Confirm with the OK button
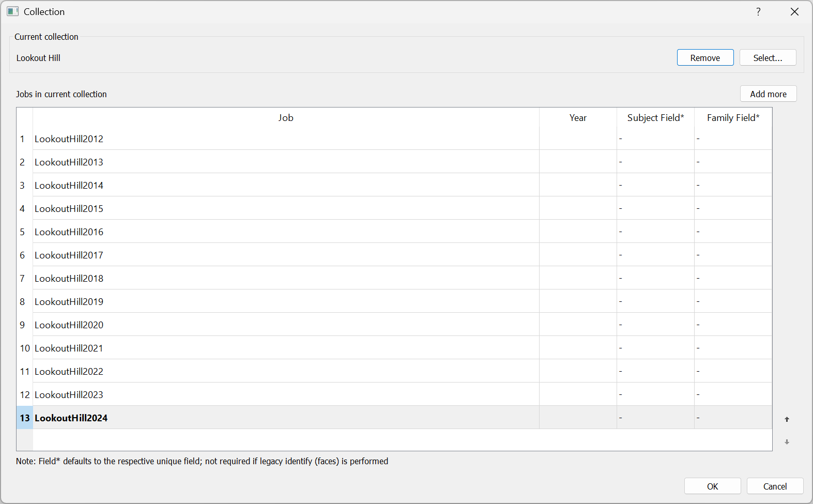Screen dimensions: 813x504 tap(712, 486)
